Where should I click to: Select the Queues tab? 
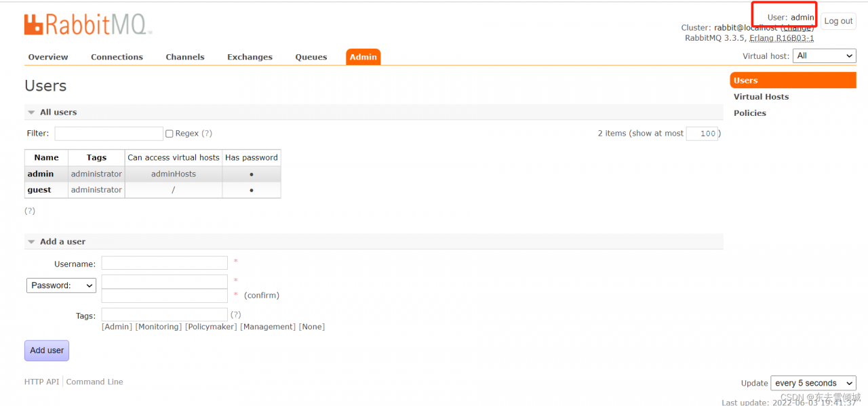311,57
